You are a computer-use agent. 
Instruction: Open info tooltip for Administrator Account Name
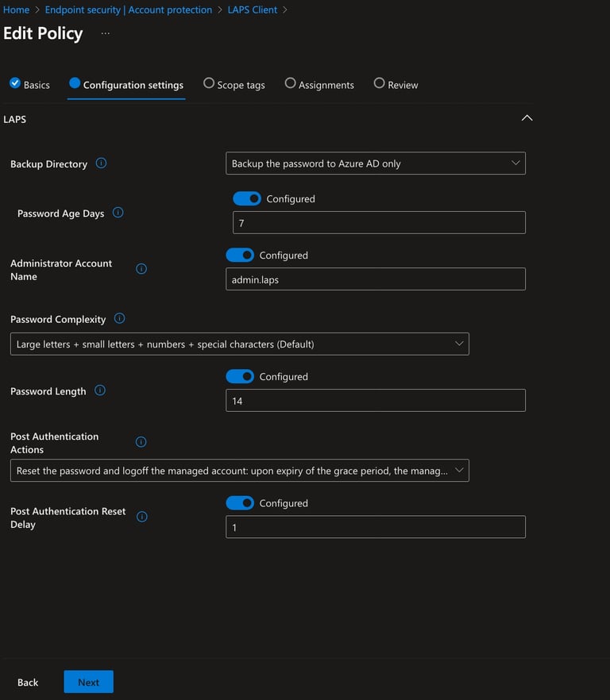[141, 269]
